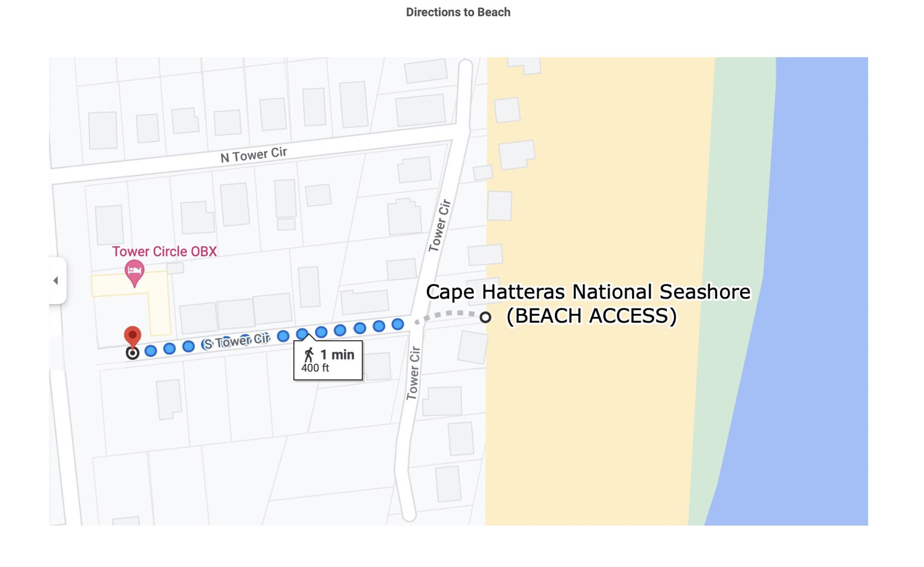Click the red destination pin marker
Screen dimensions: 924x567
click(132, 336)
